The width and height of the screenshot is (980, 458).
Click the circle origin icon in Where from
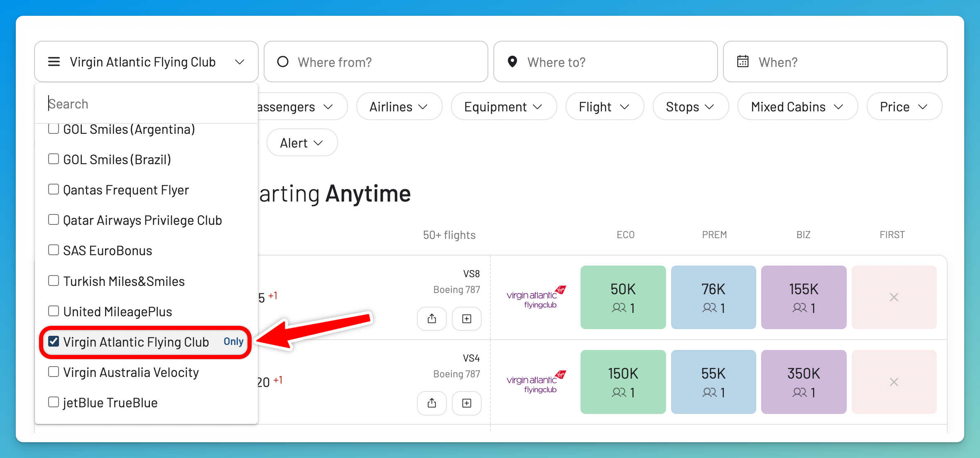[283, 62]
